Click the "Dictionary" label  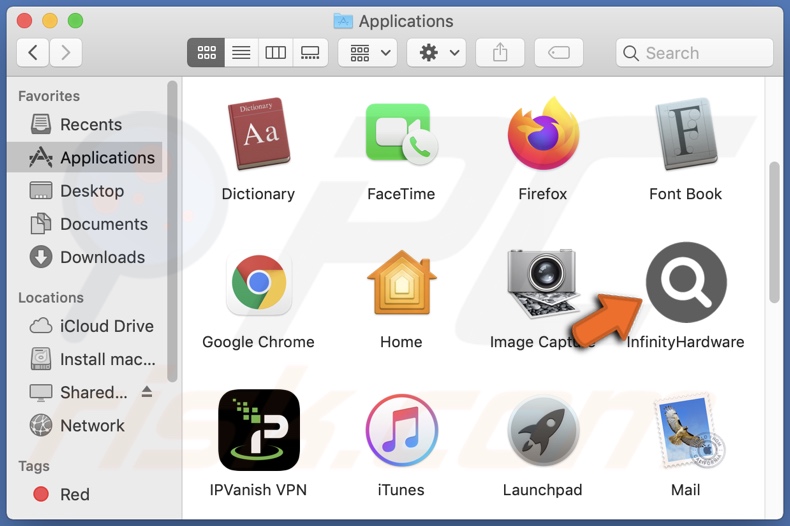click(258, 194)
